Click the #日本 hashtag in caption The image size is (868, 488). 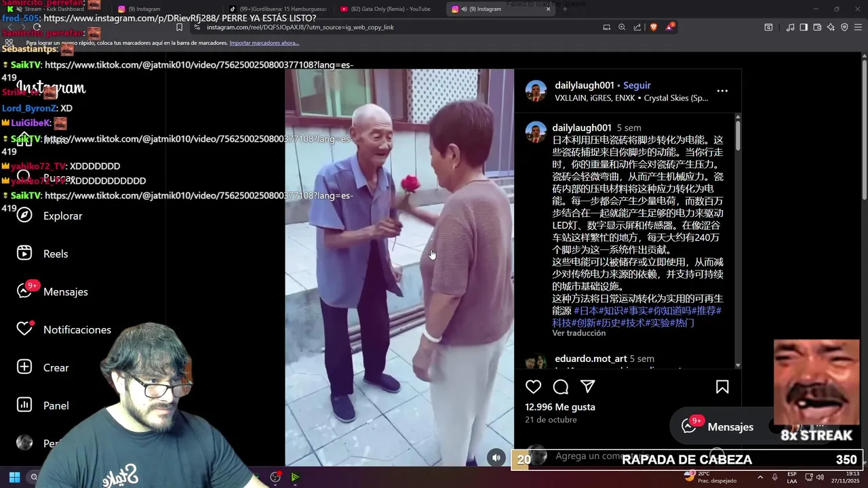point(586,310)
